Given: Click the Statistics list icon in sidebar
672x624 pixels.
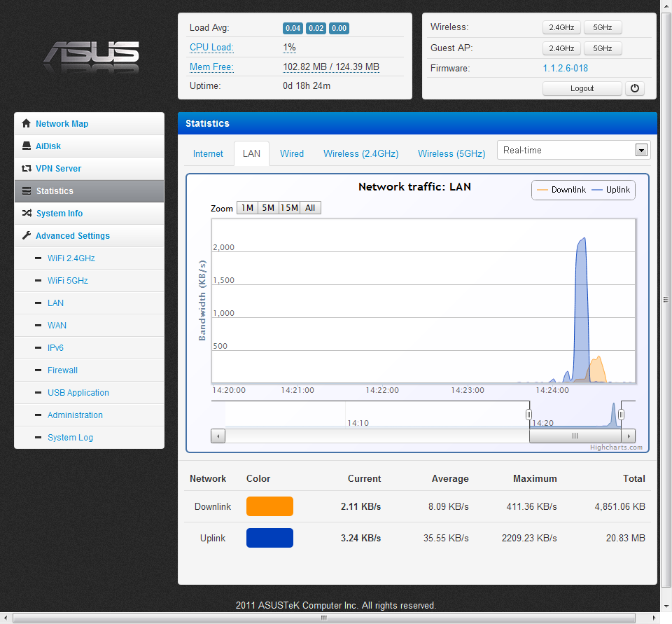Looking at the screenshot, I should pos(27,191).
